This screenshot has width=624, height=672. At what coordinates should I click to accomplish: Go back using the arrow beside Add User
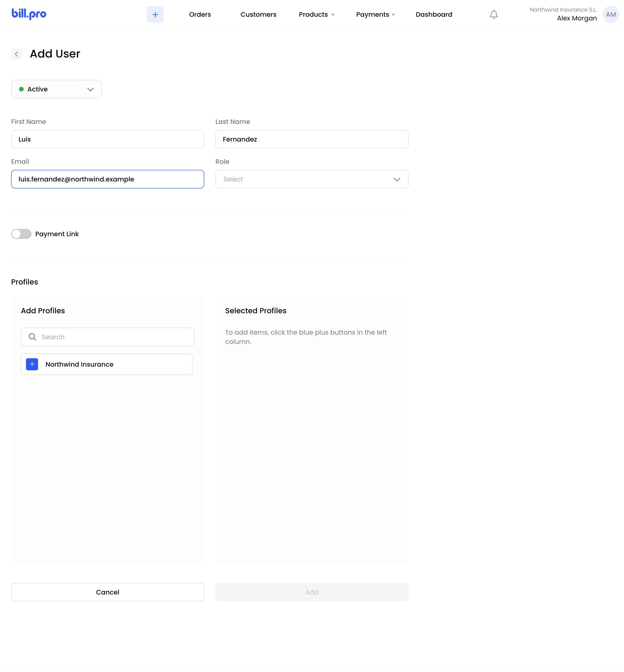point(16,54)
